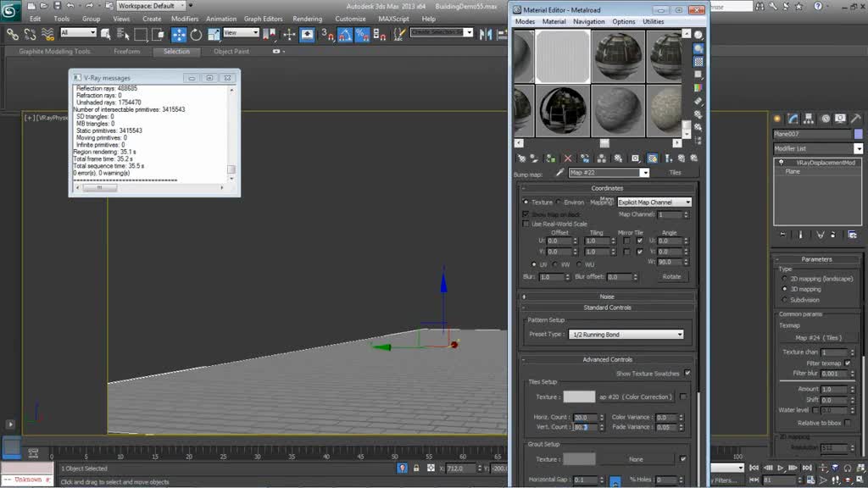Click the Bind to Space Warp tool

coord(47,35)
